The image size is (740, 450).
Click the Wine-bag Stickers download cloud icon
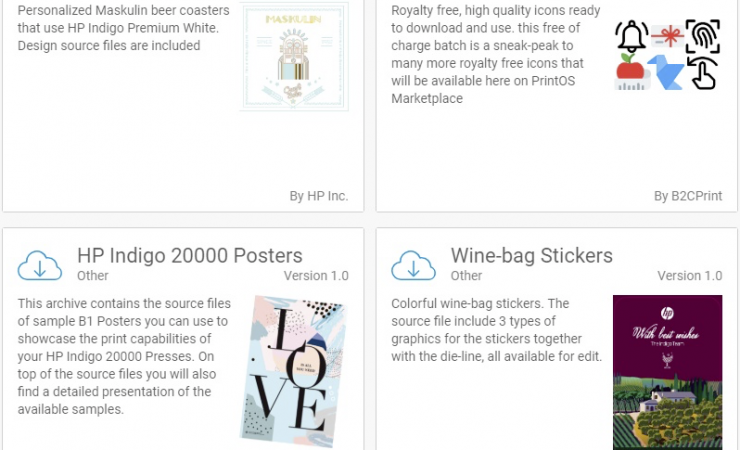click(413, 264)
